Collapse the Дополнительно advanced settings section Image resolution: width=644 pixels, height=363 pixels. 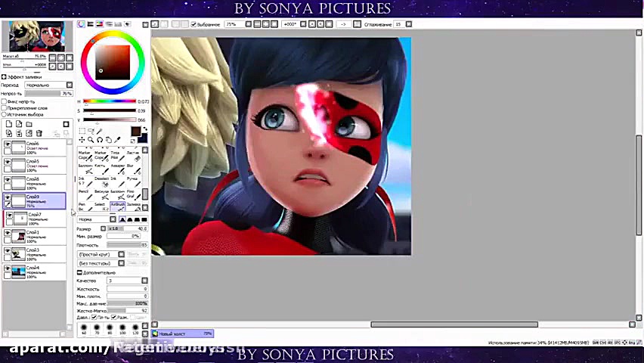point(79,272)
